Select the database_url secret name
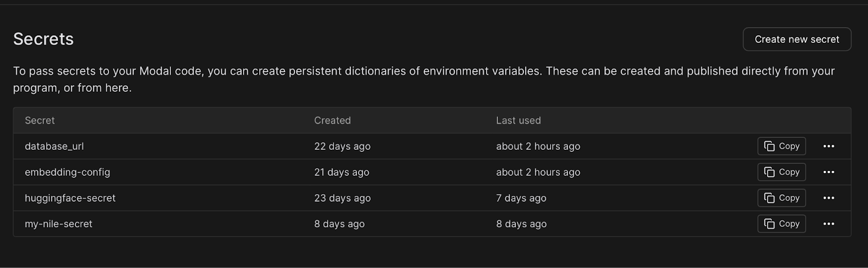This screenshot has height=268, width=868. (54, 146)
